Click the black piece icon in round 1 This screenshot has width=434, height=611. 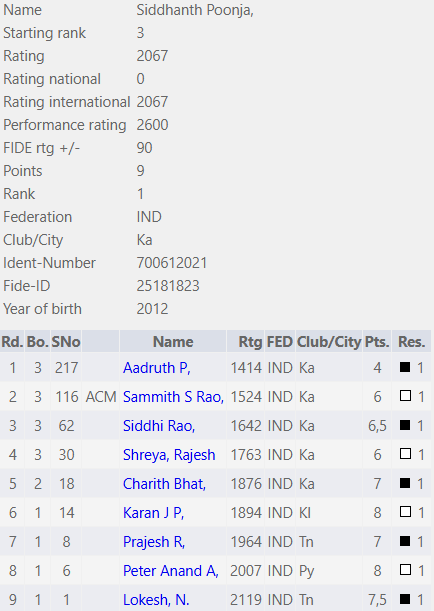pos(405,367)
